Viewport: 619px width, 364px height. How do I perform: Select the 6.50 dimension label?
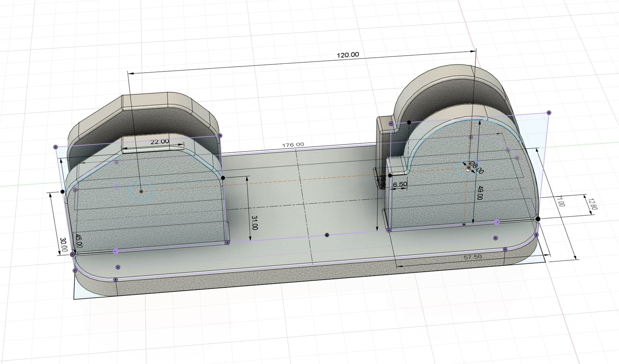pyautogui.click(x=400, y=184)
